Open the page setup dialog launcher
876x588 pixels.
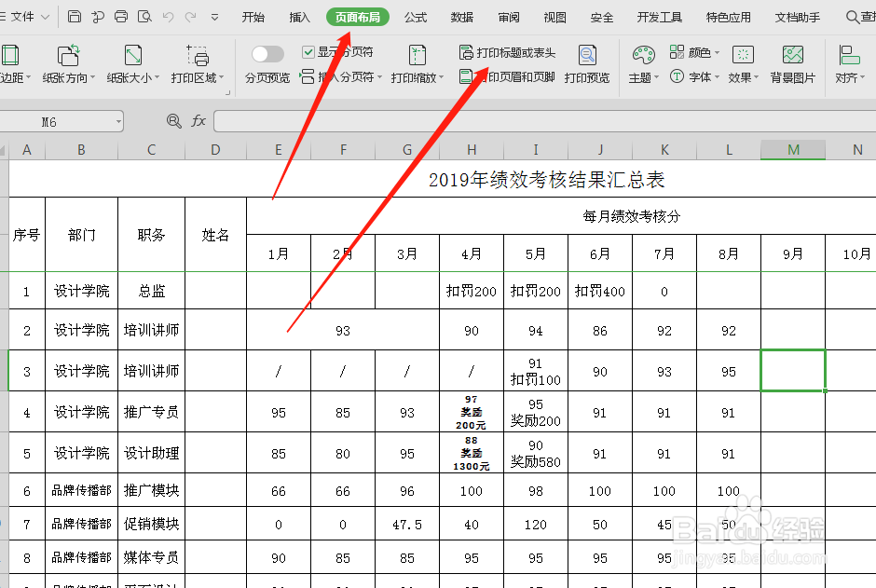228,92
